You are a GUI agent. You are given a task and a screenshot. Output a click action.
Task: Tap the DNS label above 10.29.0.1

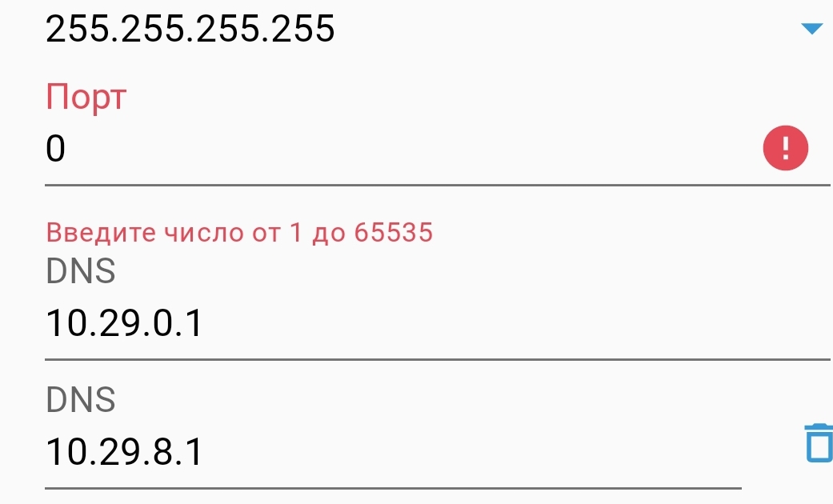coord(81,271)
